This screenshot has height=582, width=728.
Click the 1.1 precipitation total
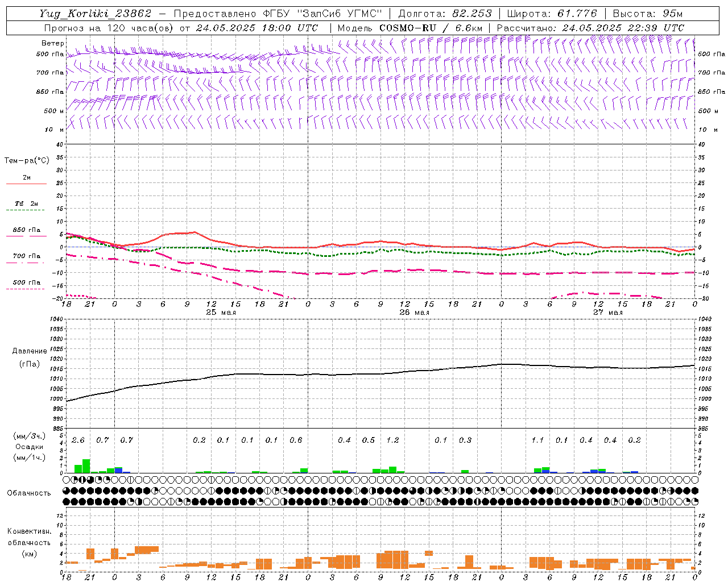(537, 440)
